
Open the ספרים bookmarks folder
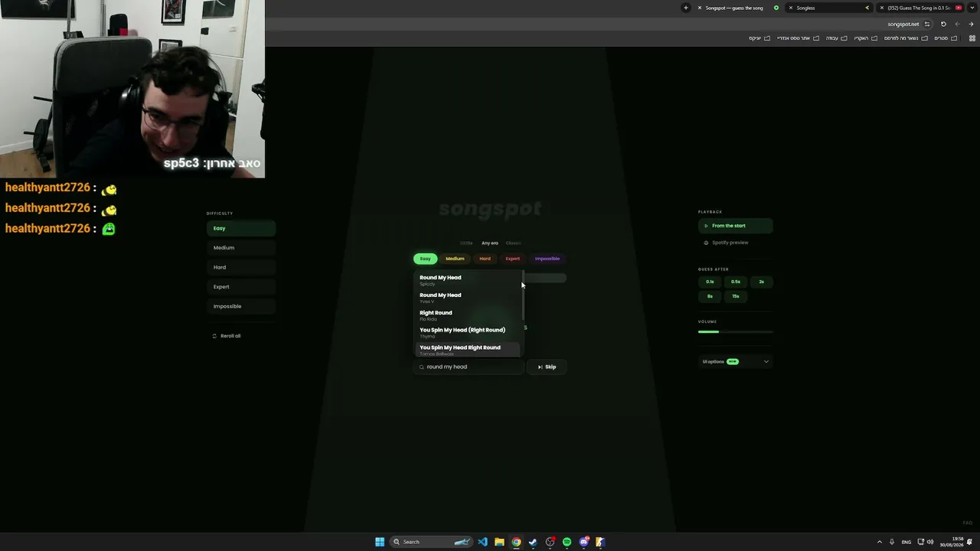pyautogui.click(x=945, y=38)
